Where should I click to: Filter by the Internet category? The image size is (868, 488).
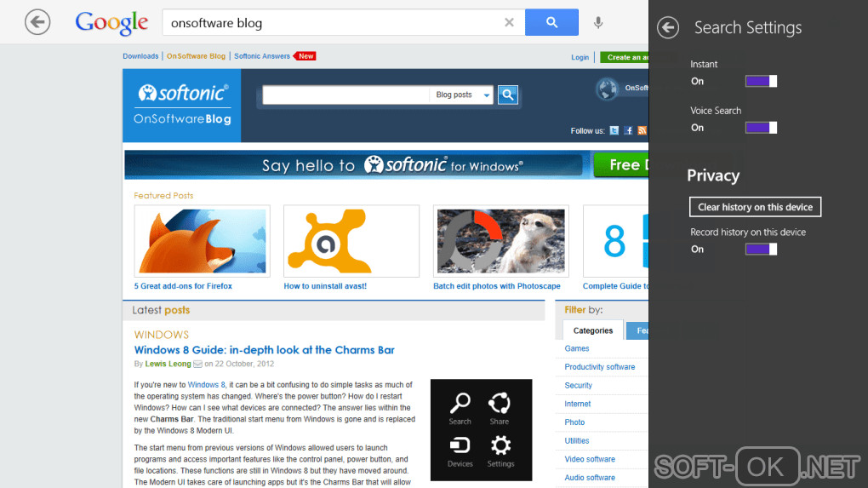[577, 404]
